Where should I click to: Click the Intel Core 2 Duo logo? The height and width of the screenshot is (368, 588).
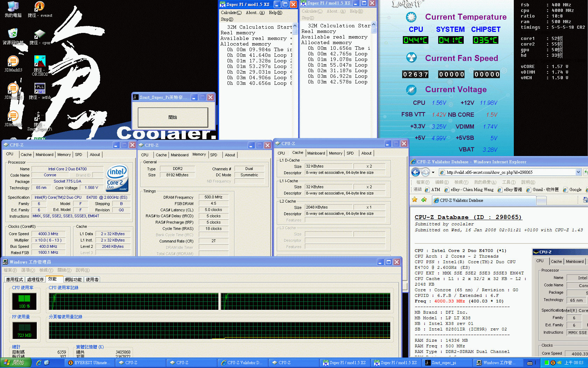[117, 179]
